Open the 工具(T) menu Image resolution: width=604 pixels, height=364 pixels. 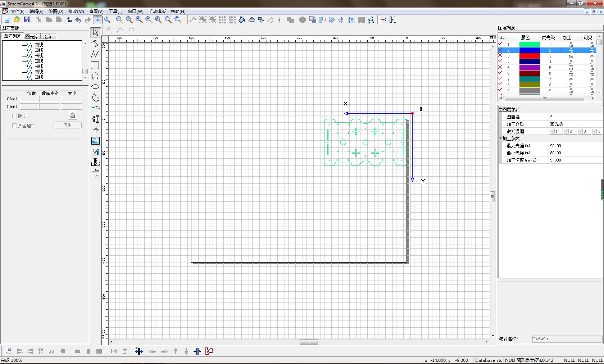[x=115, y=12]
